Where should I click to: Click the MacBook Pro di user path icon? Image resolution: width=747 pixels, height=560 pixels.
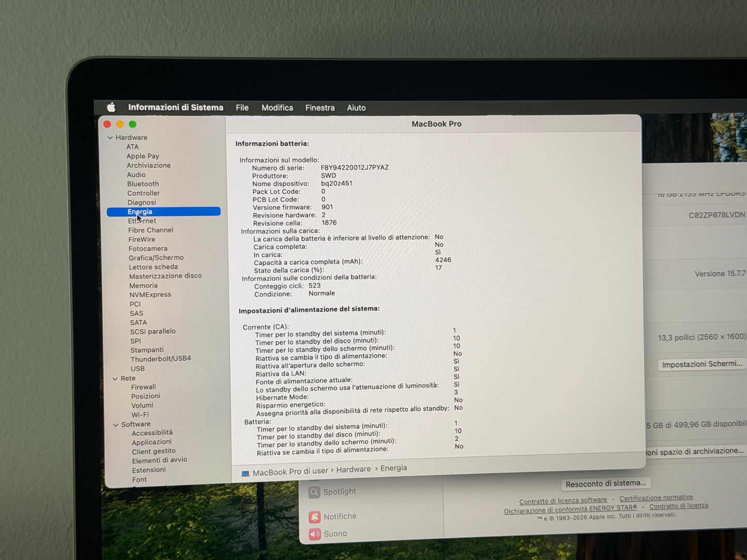pos(246,473)
